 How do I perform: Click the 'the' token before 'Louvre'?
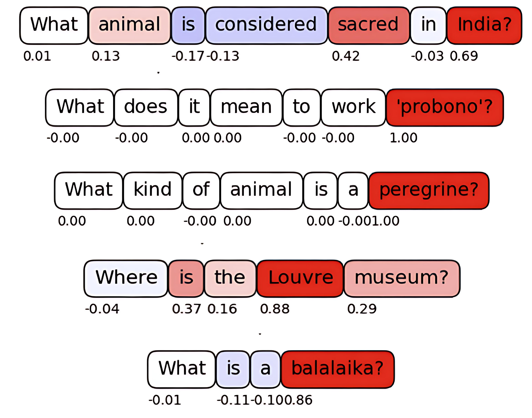coord(230,278)
